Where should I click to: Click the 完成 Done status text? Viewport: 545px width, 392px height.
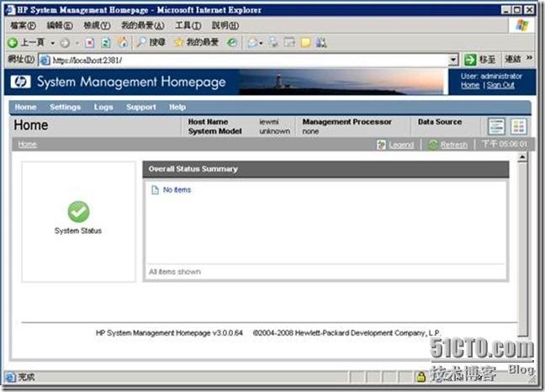26,377
